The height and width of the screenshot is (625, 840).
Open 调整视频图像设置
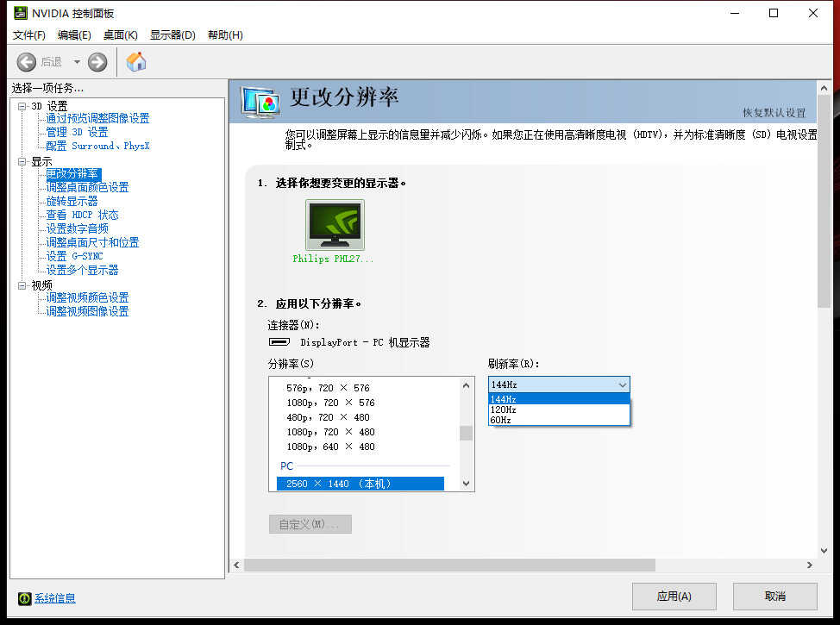87,311
